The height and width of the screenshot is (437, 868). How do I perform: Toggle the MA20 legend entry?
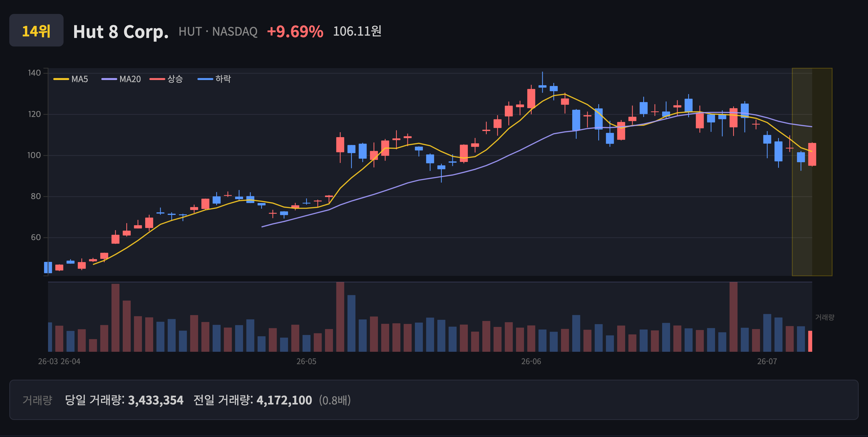(x=121, y=79)
